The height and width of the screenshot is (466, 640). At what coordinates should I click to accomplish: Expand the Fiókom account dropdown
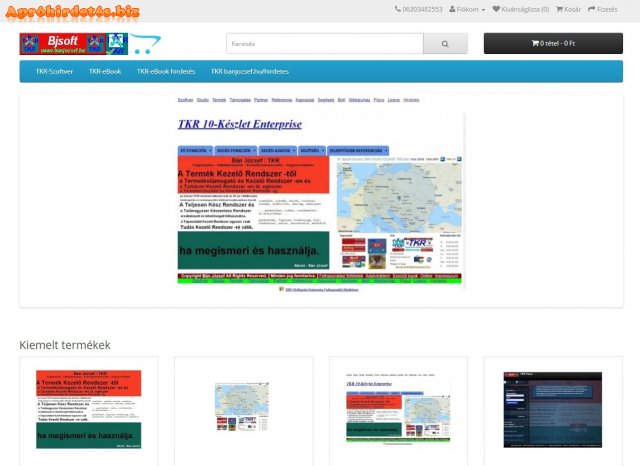point(467,9)
